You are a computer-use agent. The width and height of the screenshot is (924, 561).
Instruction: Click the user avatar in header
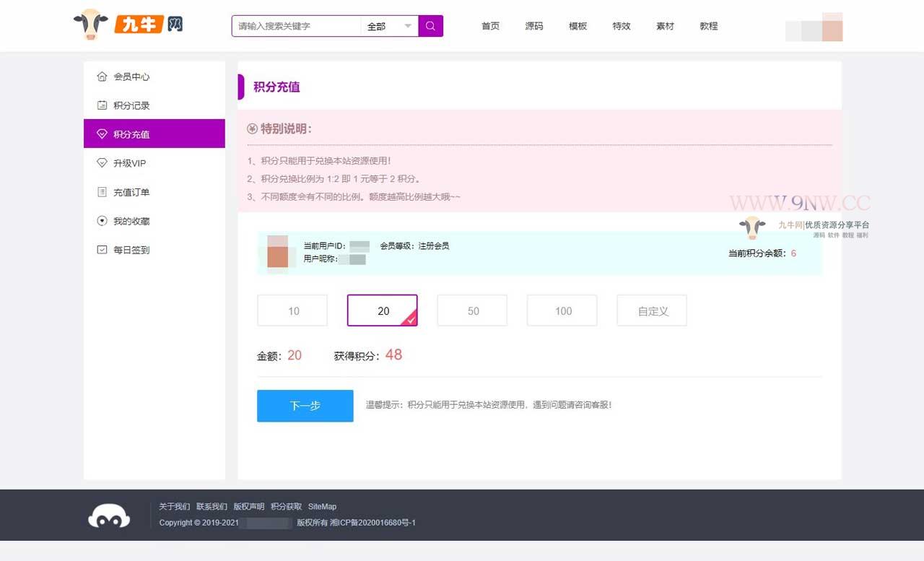click(832, 27)
